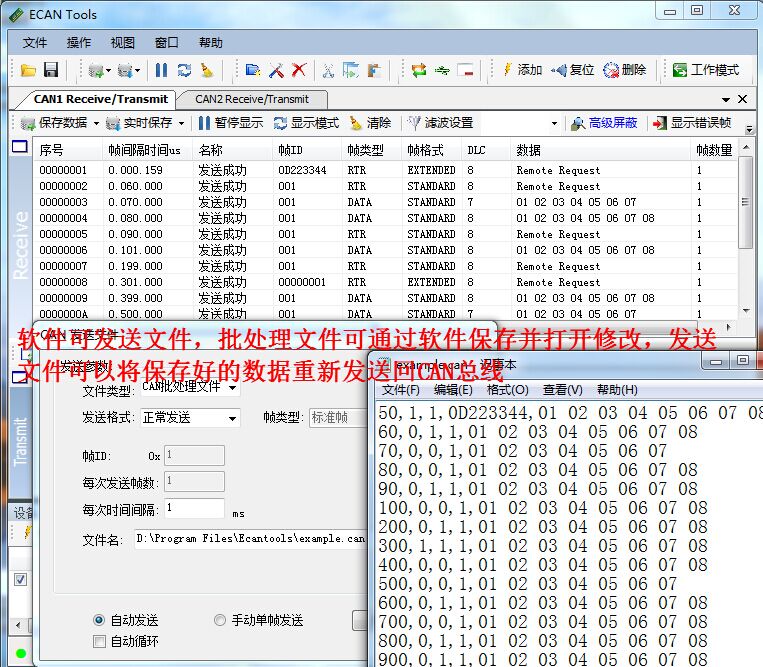Screen dimensions: 763x667
Task: Click the red X delete icon
Action: pyautogui.click(x=298, y=70)
